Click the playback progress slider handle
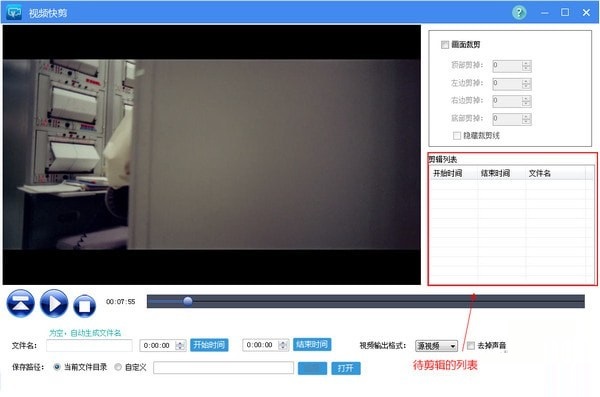The height and width of the screenshot is (397, 600). pyautogui.click(x=188, y=301)
